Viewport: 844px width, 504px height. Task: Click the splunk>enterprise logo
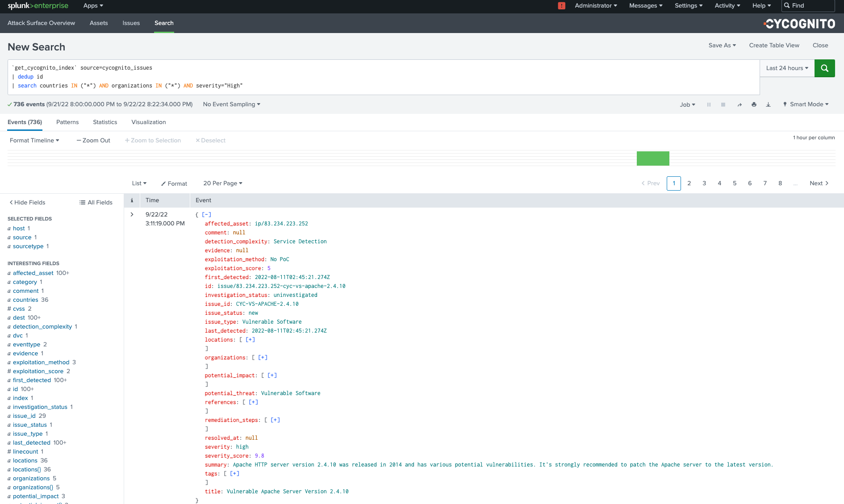(x=38, y=6)
